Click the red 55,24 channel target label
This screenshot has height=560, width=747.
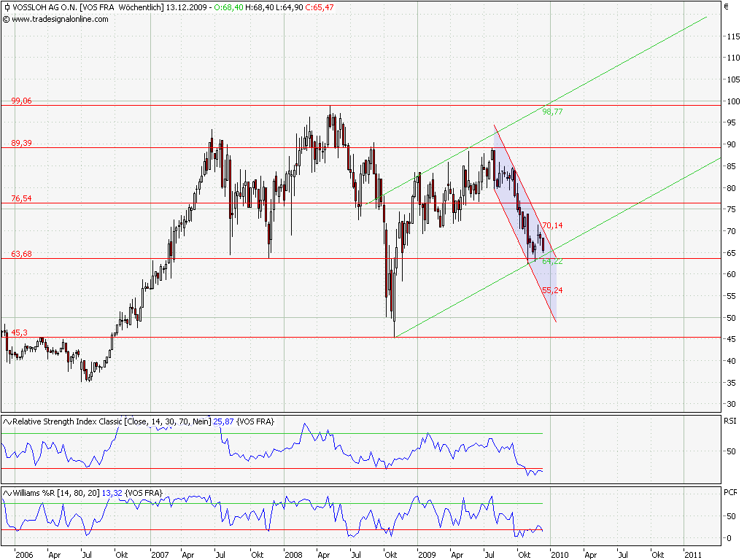(x=552, y=289)
